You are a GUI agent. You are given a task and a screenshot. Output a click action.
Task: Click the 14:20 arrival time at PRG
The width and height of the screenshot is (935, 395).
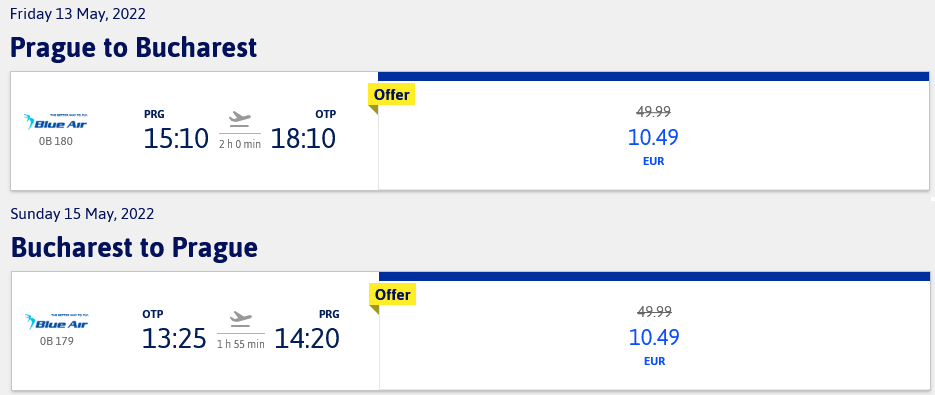[x=306, y=338]
